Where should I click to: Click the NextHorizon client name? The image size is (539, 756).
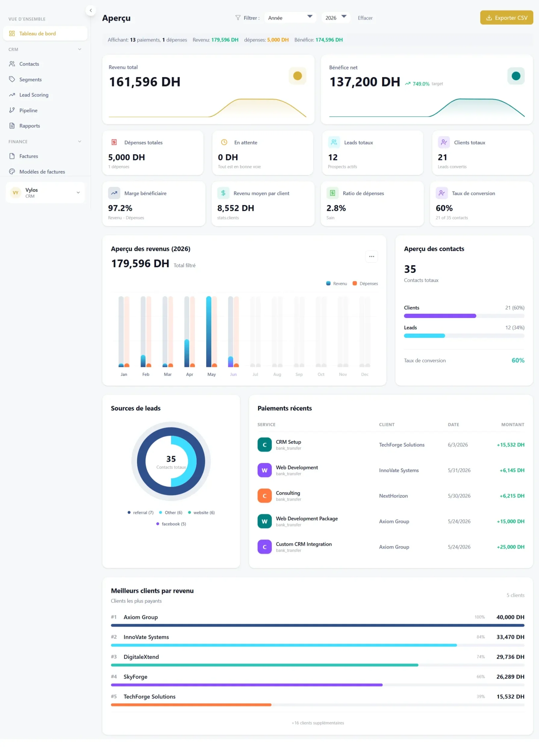(x=393, y=496)
